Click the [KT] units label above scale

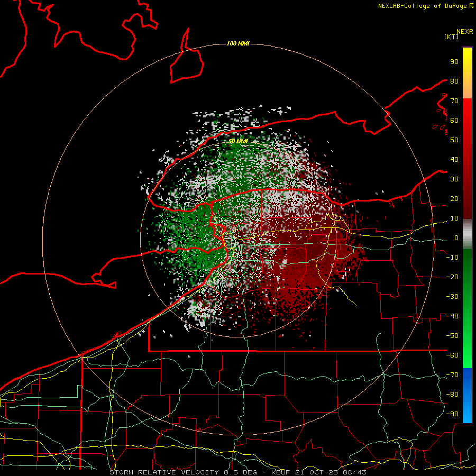pyautogui.click(x=452, y=36)
